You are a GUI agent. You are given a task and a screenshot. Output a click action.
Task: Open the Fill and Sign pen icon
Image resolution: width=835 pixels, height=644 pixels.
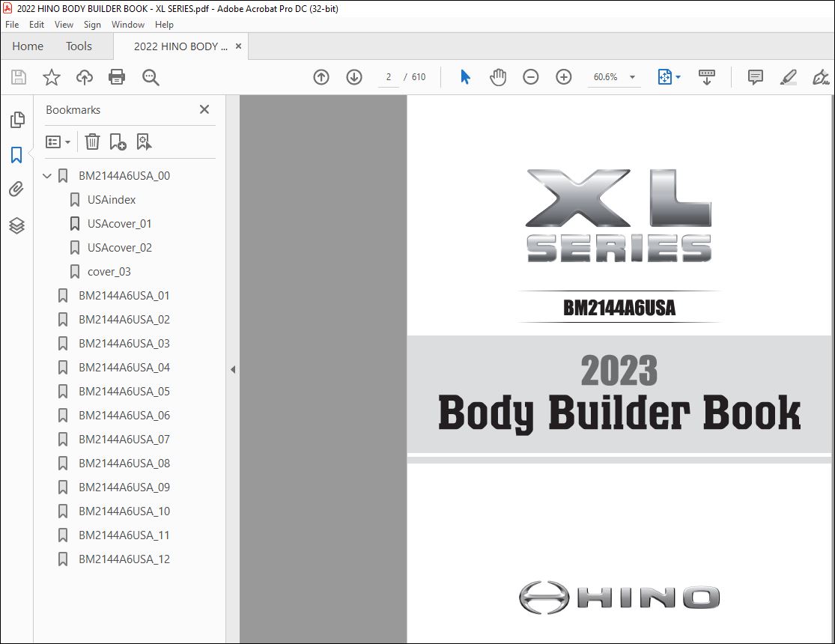coord(821,77)
